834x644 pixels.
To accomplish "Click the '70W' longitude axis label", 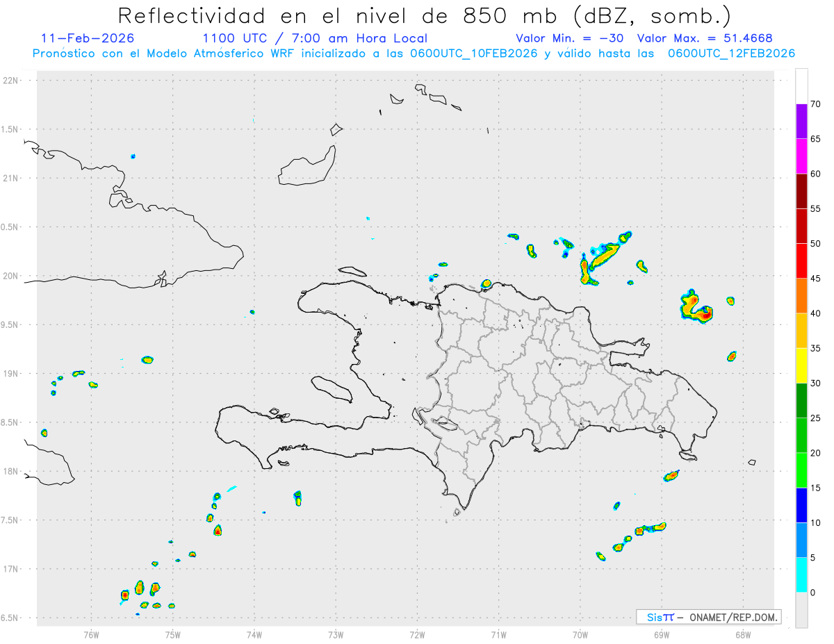I will [x=580, y=634].
